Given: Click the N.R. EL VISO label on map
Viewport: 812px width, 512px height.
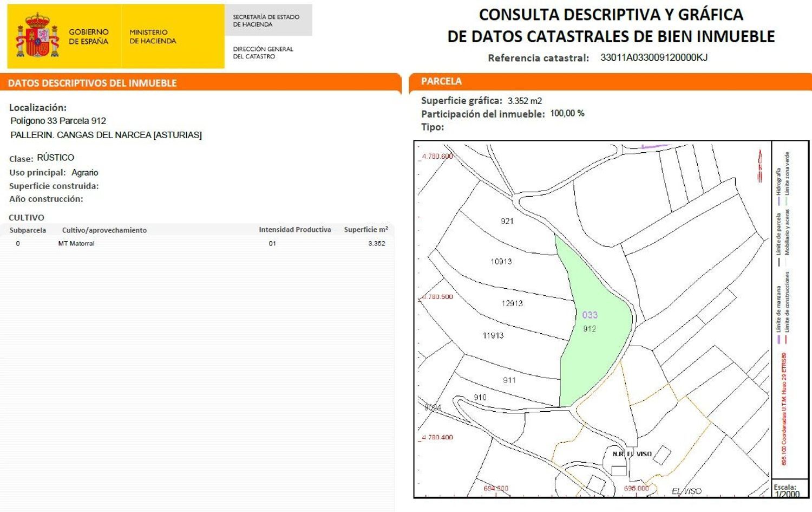Looking at the screenshot, I should [x=632, y=453].
